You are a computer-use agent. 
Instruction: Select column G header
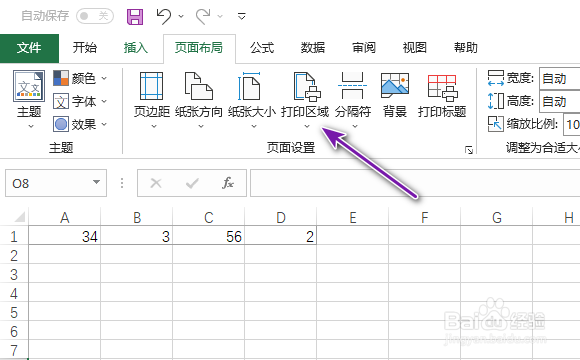click(497, 218)
